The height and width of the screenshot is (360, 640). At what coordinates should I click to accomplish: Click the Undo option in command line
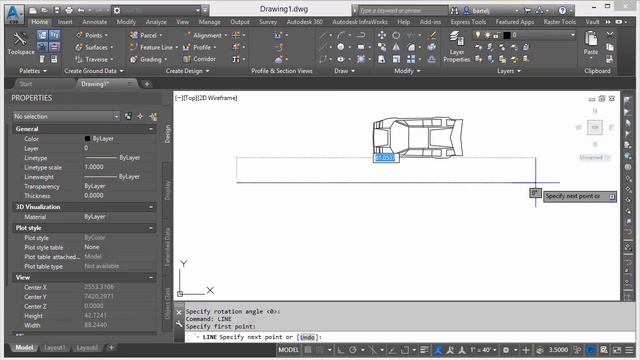(x=307, y=338)
